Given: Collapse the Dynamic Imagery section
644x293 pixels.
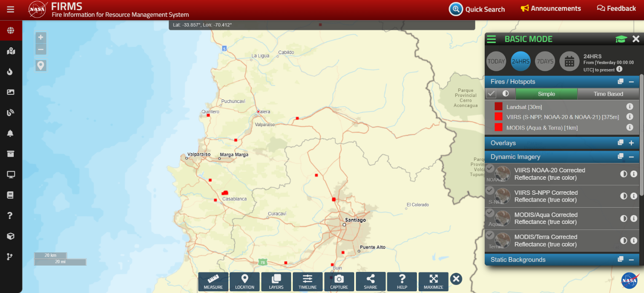Looking at the screenshot, I should coord(631,157).
